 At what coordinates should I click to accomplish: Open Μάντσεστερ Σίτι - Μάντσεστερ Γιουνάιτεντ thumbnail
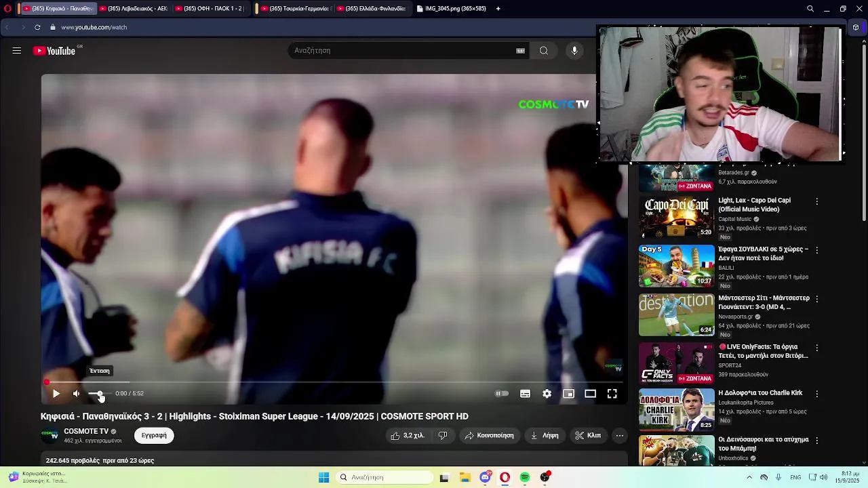(x=676, y=314)
